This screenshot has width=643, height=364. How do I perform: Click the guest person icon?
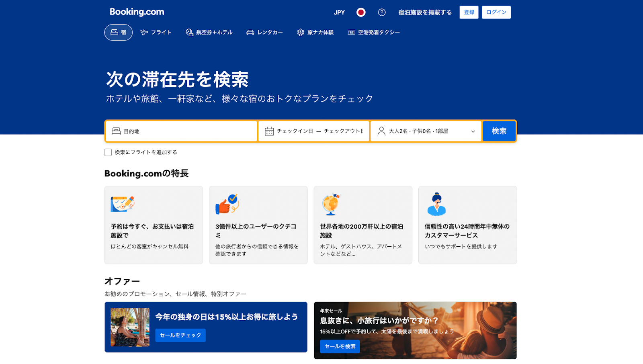pyautogui.click(x=381, y=131)
